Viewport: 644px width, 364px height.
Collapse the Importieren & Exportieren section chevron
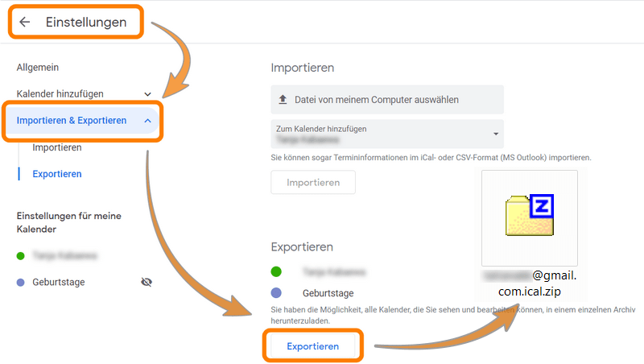coord(148,121)
